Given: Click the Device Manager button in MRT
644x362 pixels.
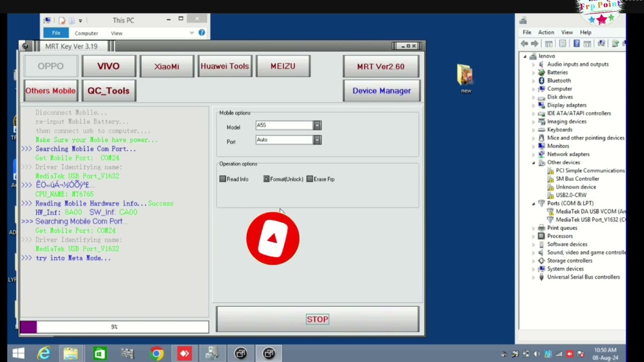Looking at the screenshot, I should coord(381,91).
